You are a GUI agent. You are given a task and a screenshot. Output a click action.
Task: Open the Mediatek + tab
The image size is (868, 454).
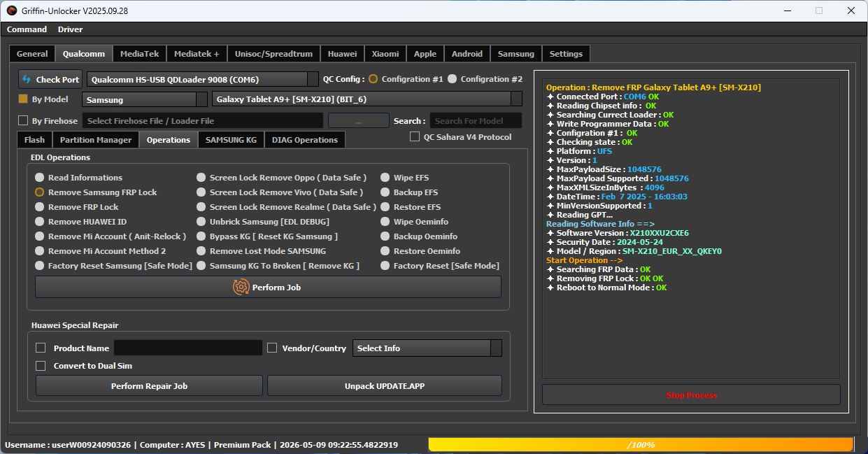point(197,54)
